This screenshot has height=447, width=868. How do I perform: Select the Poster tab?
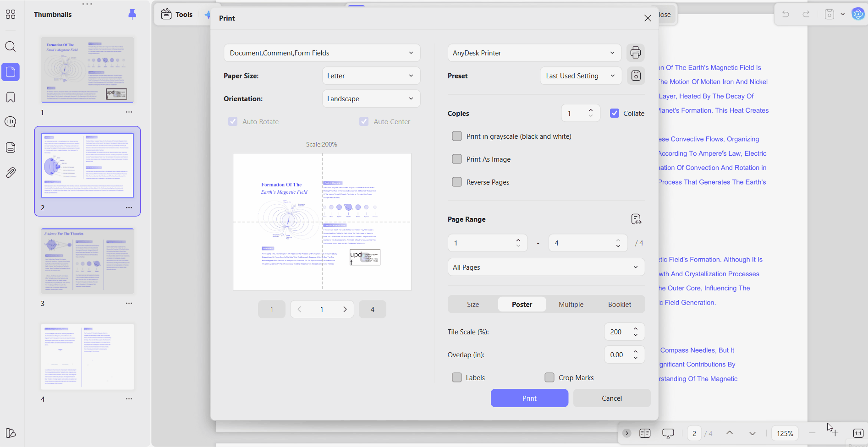coord(522,304)
